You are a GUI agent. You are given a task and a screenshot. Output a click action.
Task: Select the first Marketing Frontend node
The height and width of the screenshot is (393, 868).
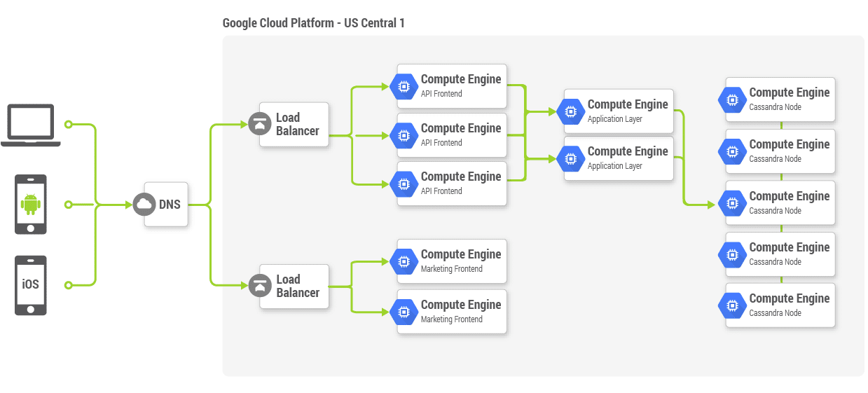[452, 261]
